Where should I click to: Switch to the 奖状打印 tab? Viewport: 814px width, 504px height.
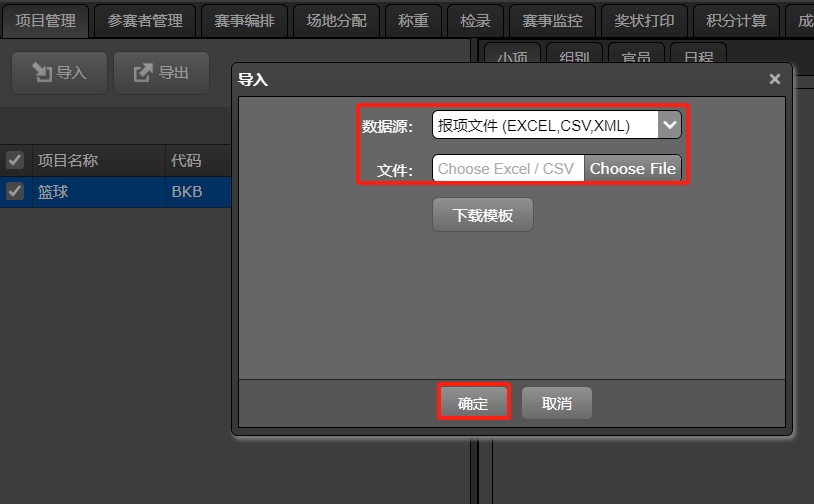click(x=644, y=21)
